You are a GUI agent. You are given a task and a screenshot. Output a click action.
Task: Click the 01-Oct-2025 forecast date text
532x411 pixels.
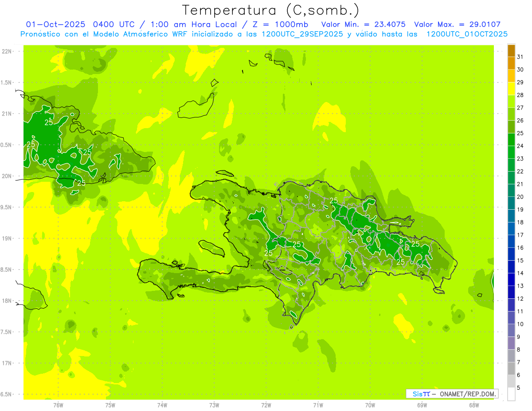(52, 25)
